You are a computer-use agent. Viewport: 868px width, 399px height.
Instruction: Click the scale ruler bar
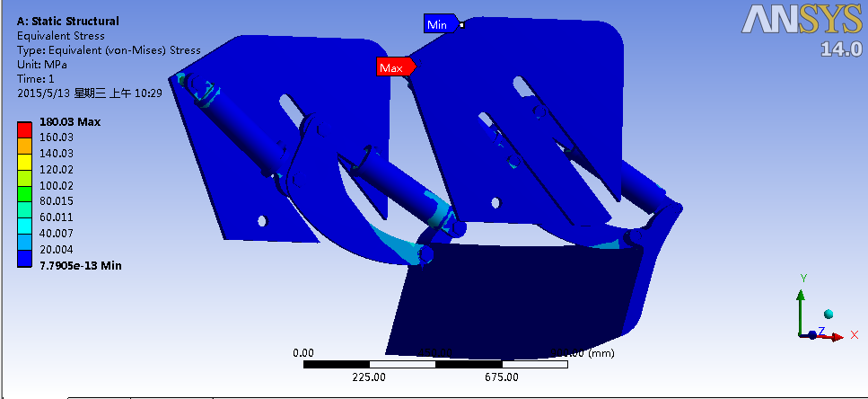(x=435, y=364)
